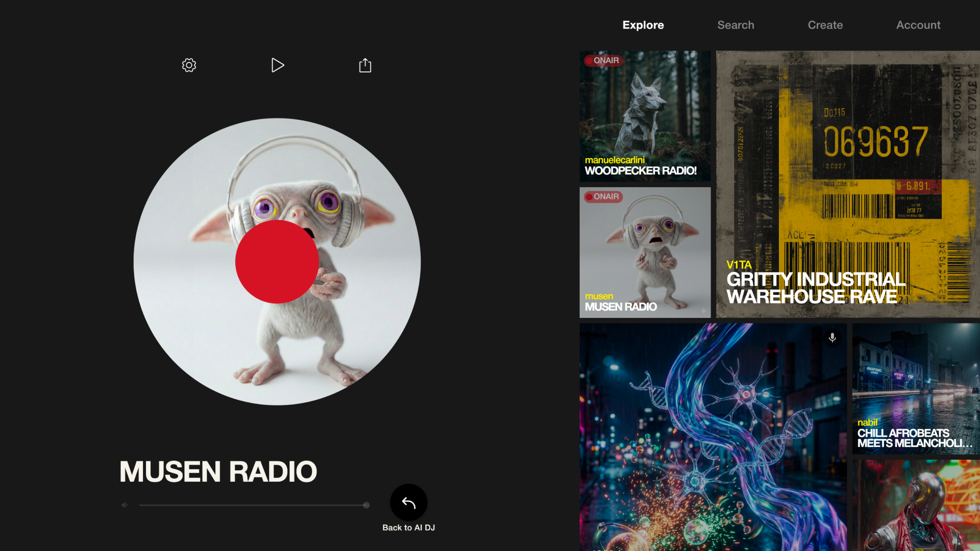
Task: Click the share icon
Action: (x=365, y=65)
